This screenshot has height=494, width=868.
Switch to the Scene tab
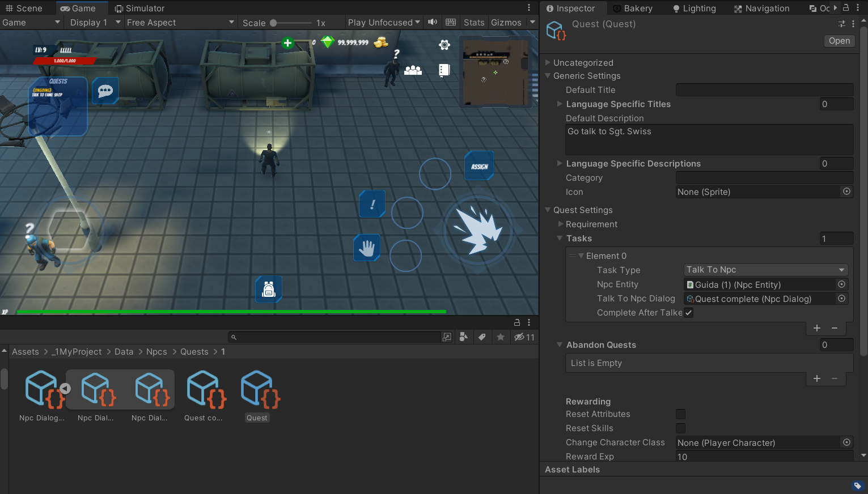coord(24,8)
